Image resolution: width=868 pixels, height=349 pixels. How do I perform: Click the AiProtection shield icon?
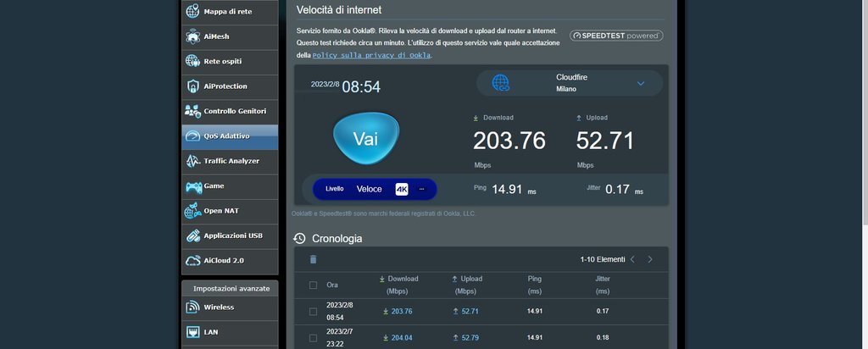pyautogui.click(x=192, y=86)
